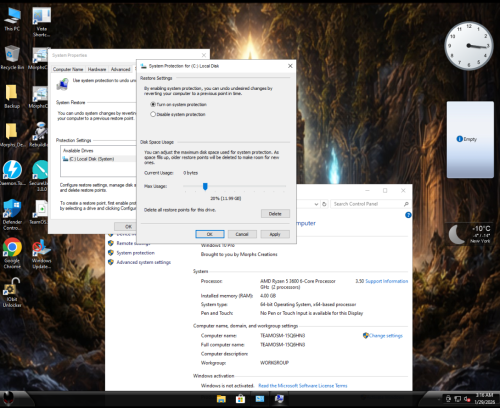Click OK in the System Protection dialog

tap(210, 234)
